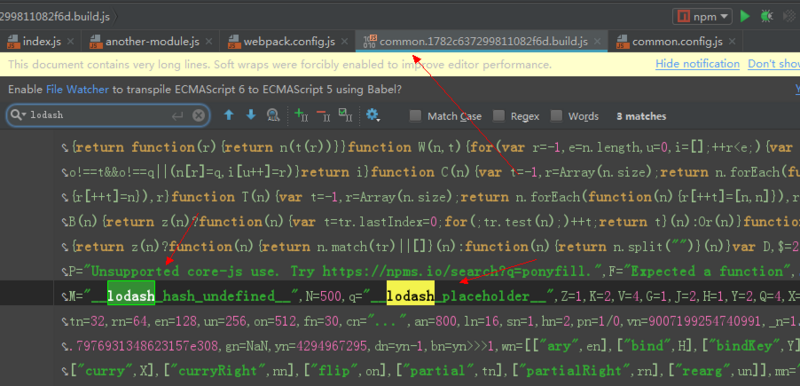The width and height of the screenshot is (800, 386).
Task: Click breadcrumb 299811082f6d.build.js in navigation bar
Action: point(55,16)
